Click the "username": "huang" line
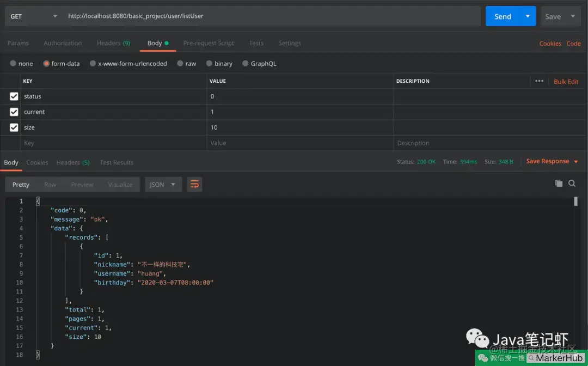The width and height of the screenshot is (588, 366). (130, 273)
